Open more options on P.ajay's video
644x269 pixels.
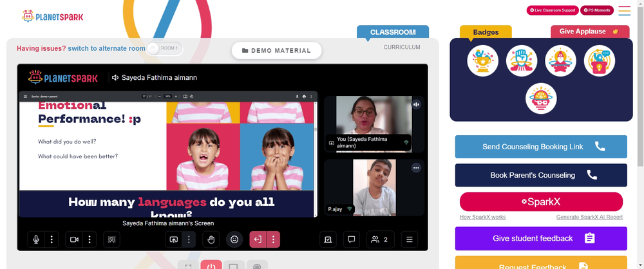416,167
